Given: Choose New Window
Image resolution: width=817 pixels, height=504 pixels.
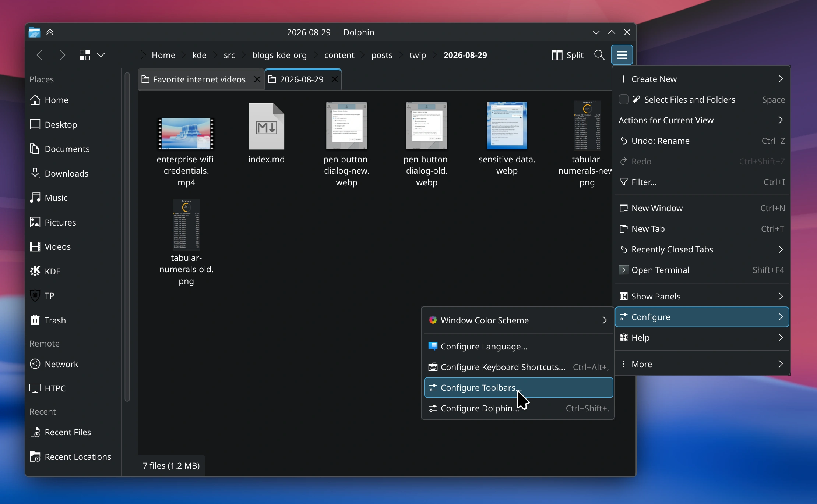Looking at the screenshot, I should click(702, 208).
